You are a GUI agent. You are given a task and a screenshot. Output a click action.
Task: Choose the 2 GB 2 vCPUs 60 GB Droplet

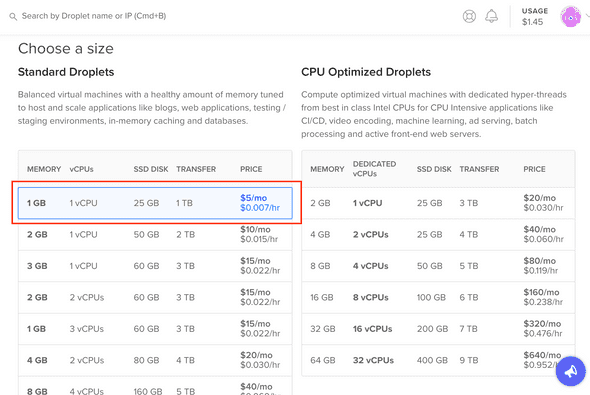(x=155, y=297)
